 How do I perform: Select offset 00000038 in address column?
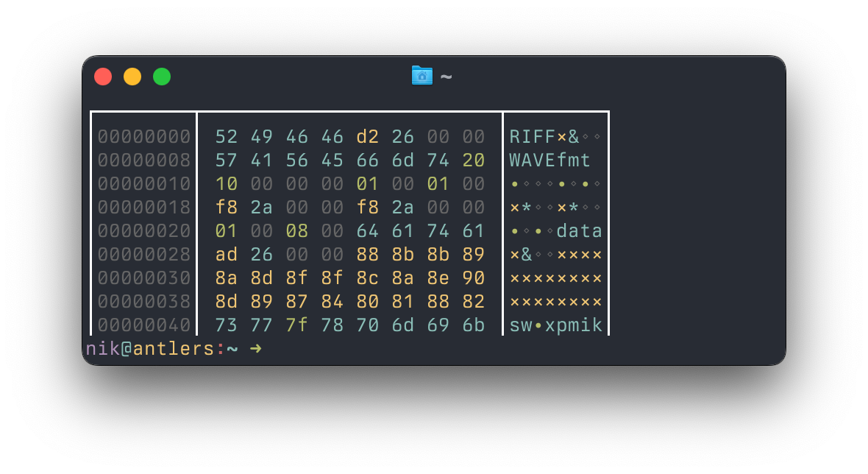(144, 302)
